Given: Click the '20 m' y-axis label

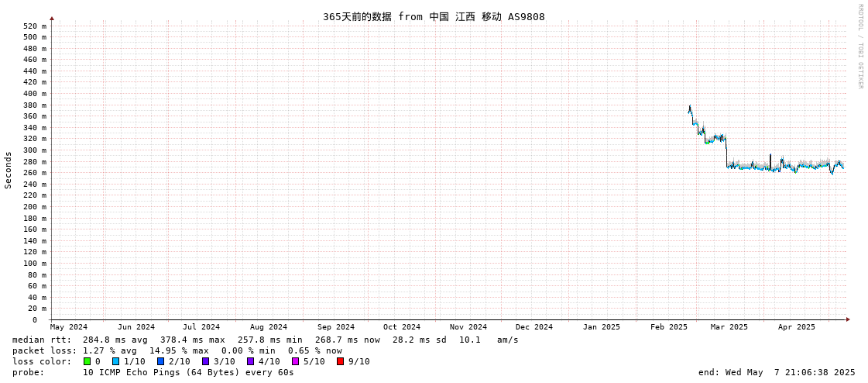Looking at the screenshot, I should pos(38,308).
